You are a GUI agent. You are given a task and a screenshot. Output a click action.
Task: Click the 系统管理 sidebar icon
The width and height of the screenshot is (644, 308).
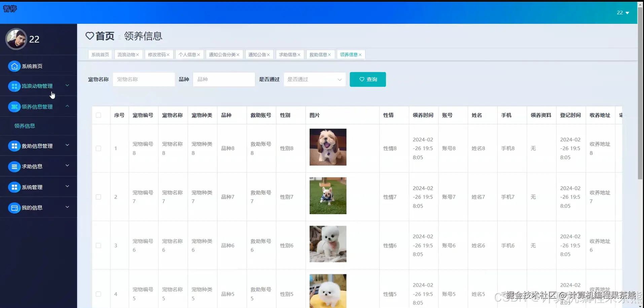coord(14,187)
